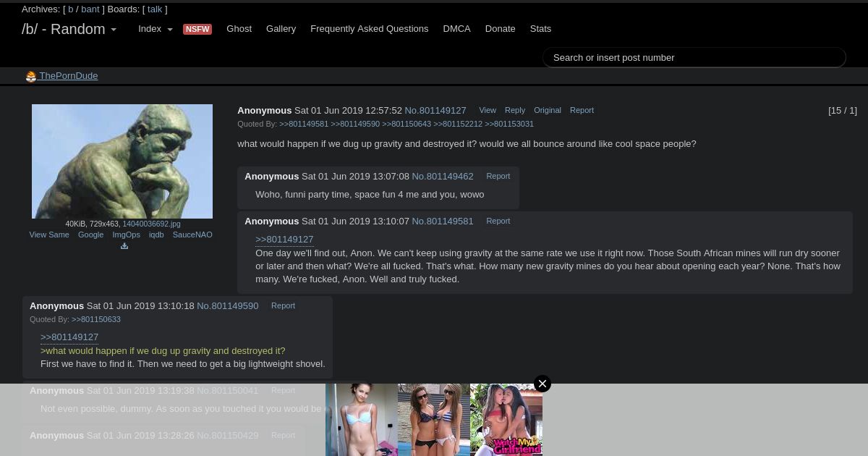868x456 pixels.
Task: Reply to the original post
Action: pyautogui.click(x=515, y=110)
